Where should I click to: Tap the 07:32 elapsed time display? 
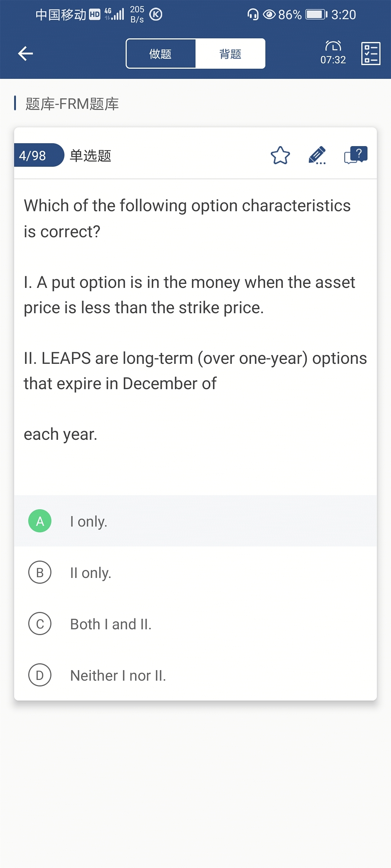333,60
